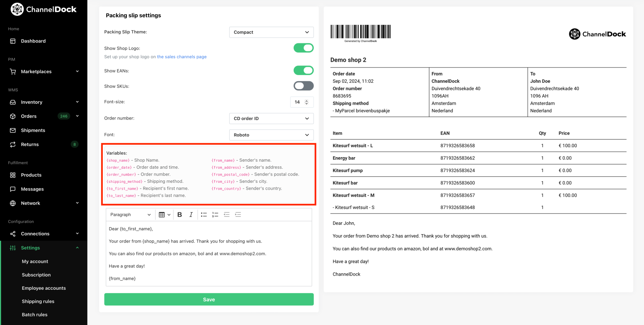Screen dimensions: 644x325
Task: Click the {to_last_name} variable label
Action: coord(121,195)
